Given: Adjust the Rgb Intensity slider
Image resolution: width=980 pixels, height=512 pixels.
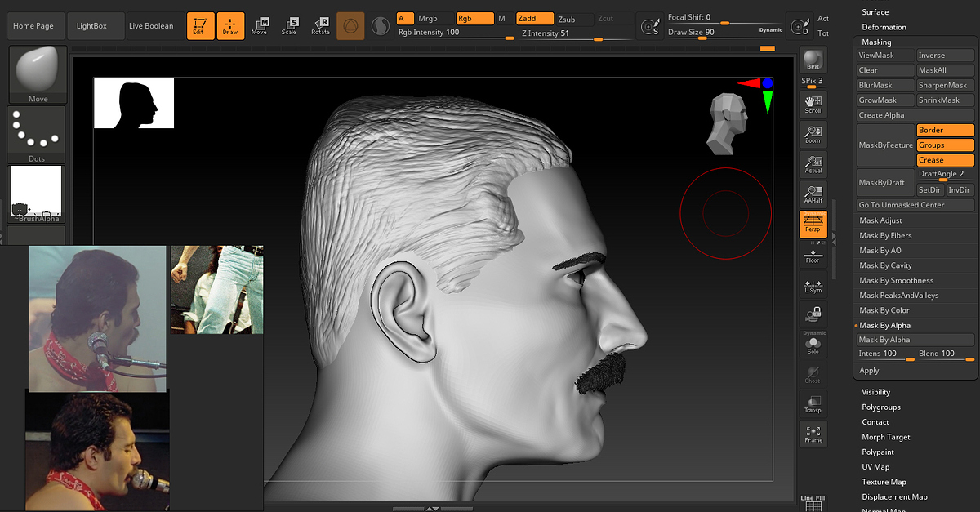Looking at the screenshot, I should pos(455,33).
